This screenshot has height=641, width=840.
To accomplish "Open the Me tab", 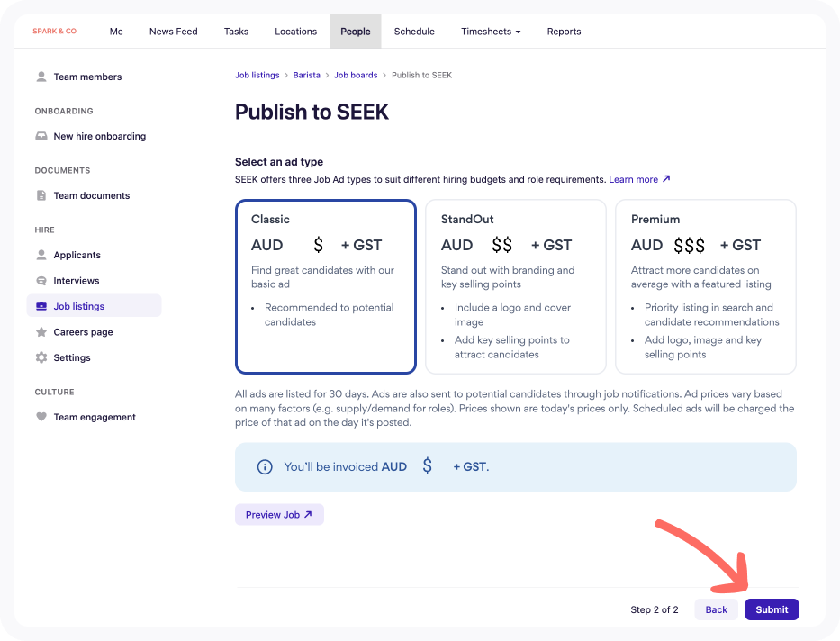I will tap(116, 31).
